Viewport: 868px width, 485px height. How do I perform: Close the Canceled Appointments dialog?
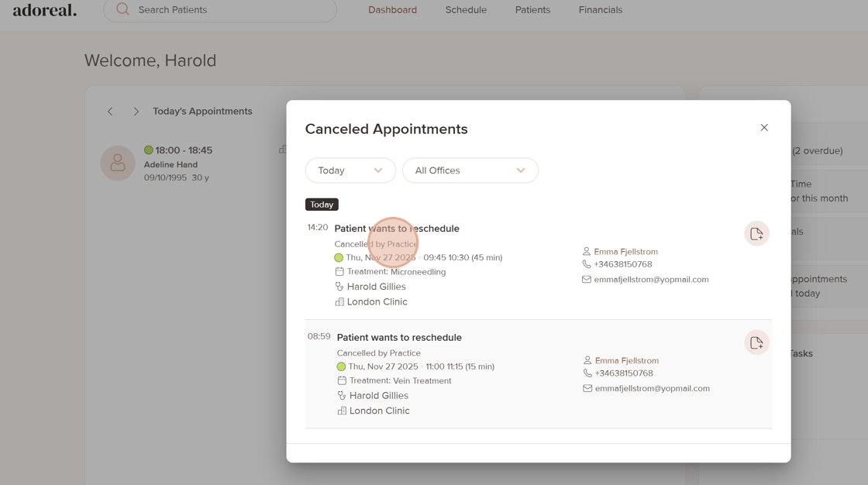[x=764, y=127]
